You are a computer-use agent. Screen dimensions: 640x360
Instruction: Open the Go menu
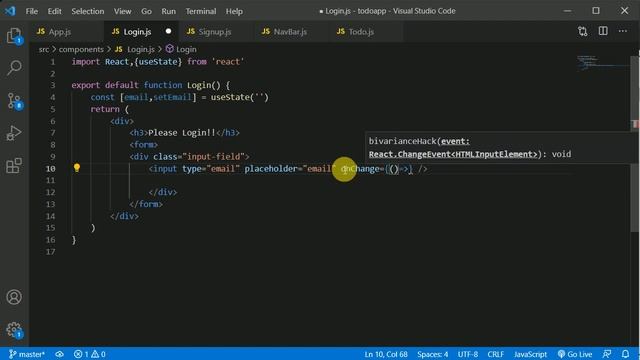[x=147, y=11]
